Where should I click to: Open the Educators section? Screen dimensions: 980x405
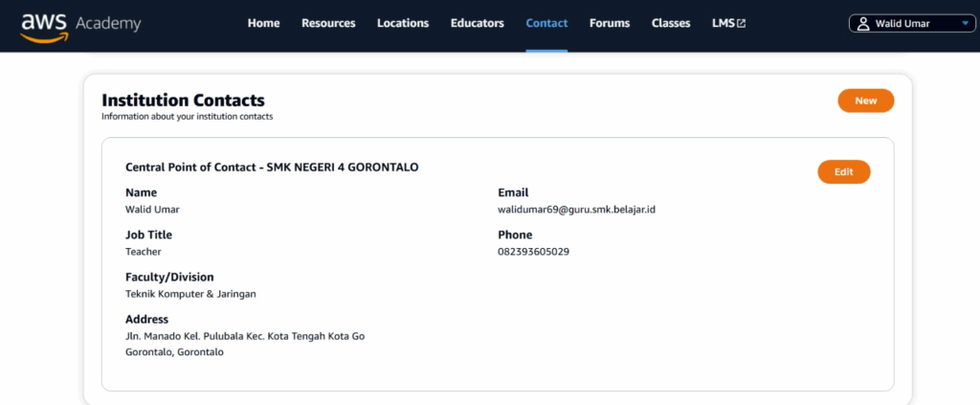(478, 24)
